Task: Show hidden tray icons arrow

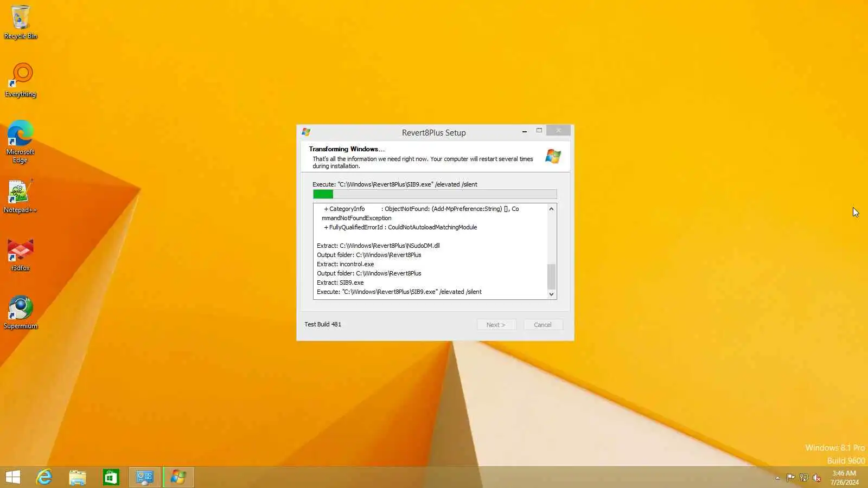Action: (x=777, y=478)
